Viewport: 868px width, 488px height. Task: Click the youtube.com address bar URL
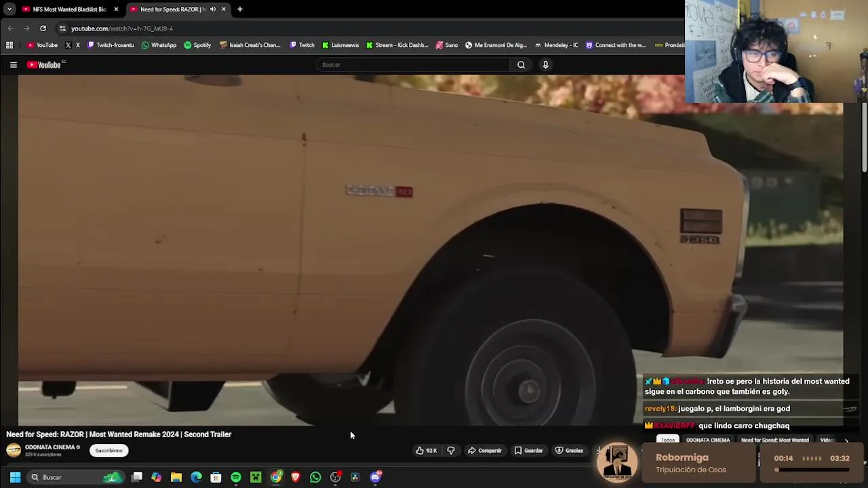pyautogui.click(x=122, y=28)
